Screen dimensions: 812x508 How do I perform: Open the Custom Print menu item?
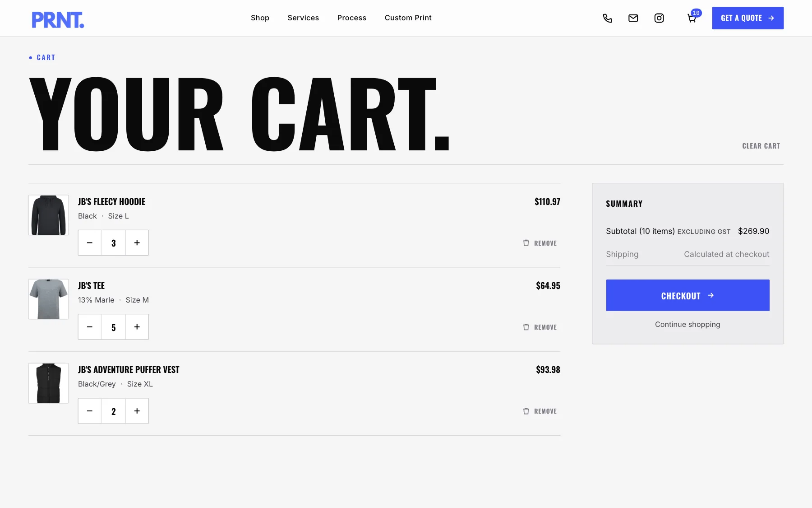point(408,18)
